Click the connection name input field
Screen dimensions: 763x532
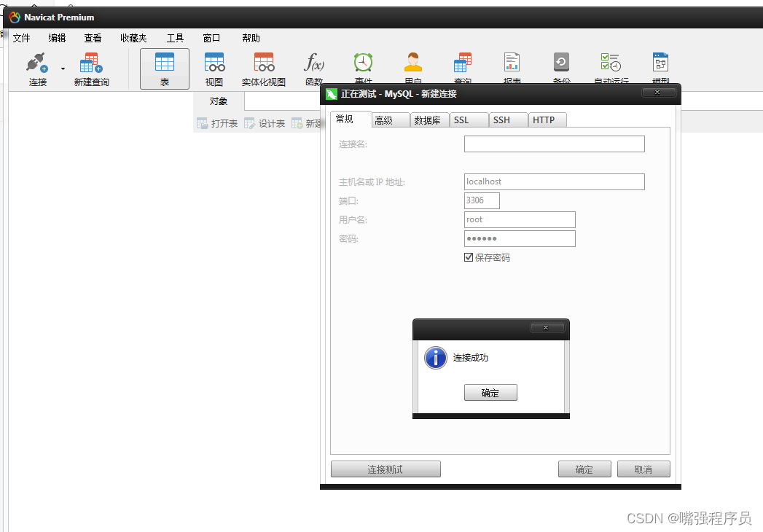pos(555,144)
